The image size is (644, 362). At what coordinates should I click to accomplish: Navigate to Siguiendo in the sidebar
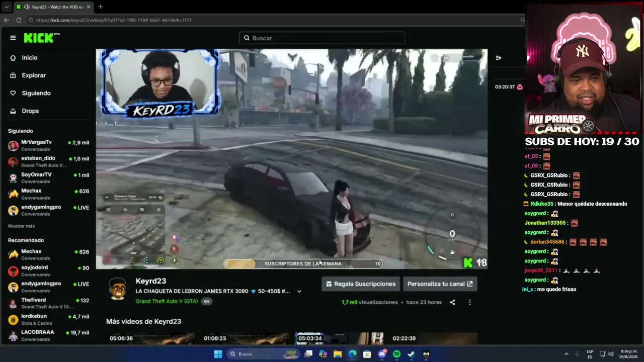point(36,93)
